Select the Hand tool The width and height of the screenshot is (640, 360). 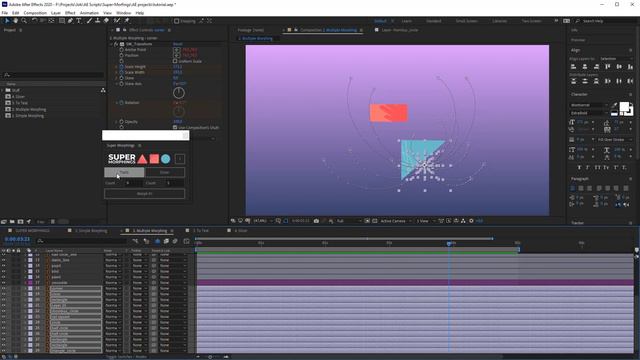pyautogui.click(x=16, y=20)
